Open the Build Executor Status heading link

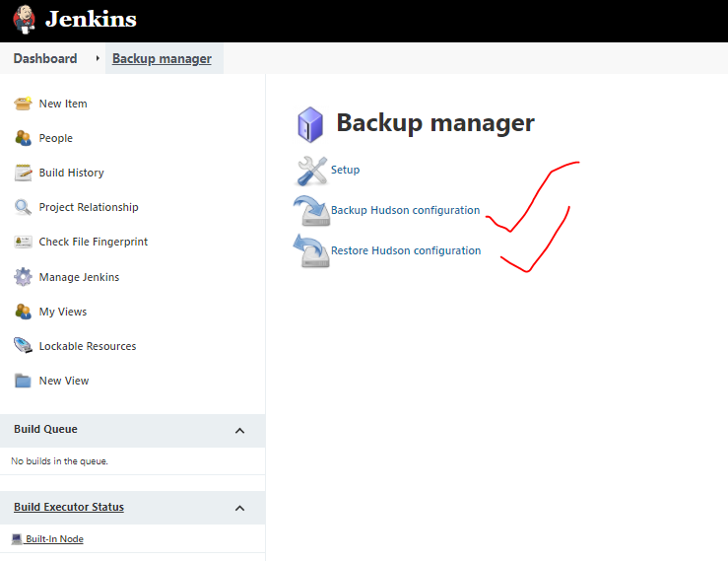pos(69,507)
